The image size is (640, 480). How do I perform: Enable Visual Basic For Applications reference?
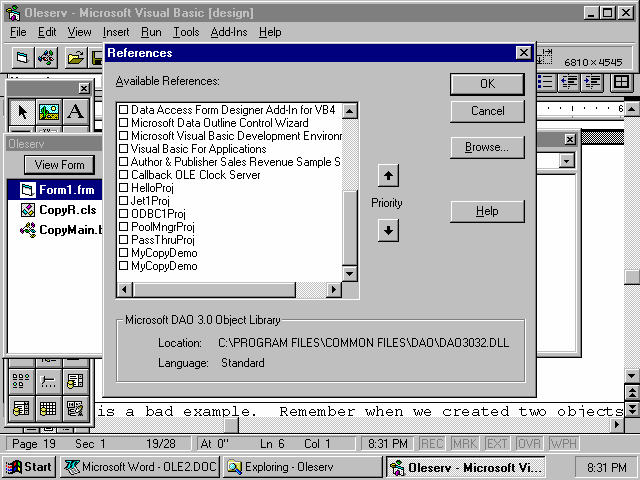(124, 148)
